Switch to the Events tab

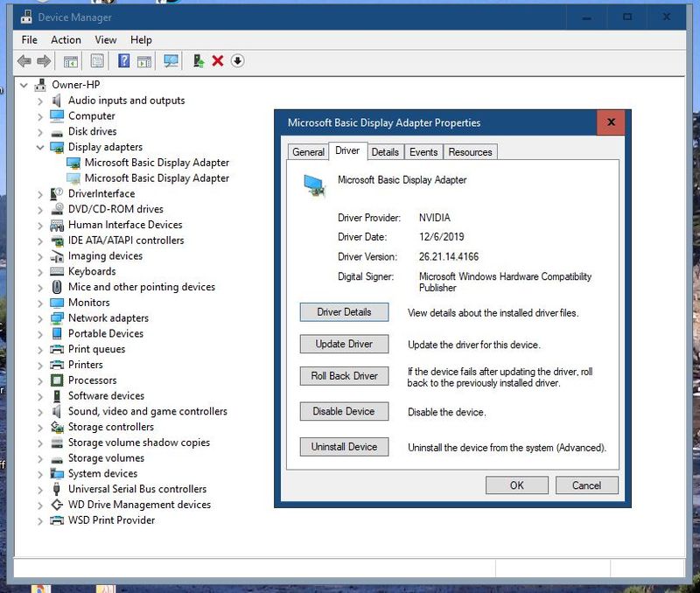click(423, 152)
